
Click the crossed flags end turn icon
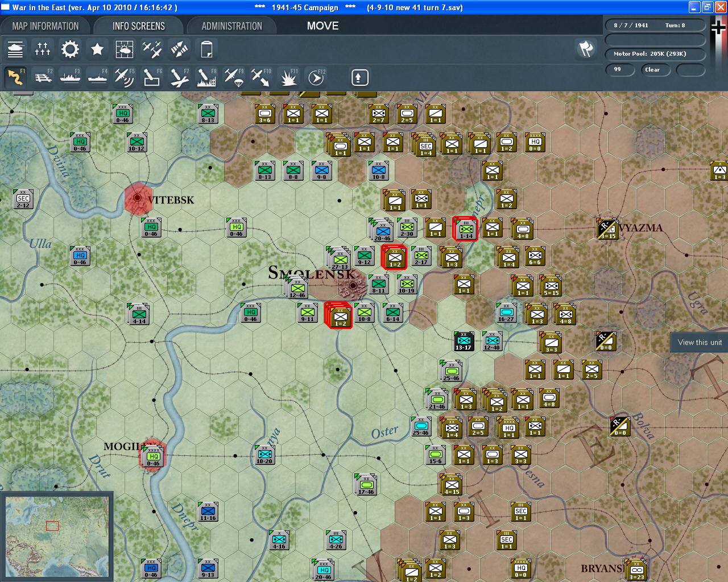[586, 49]
